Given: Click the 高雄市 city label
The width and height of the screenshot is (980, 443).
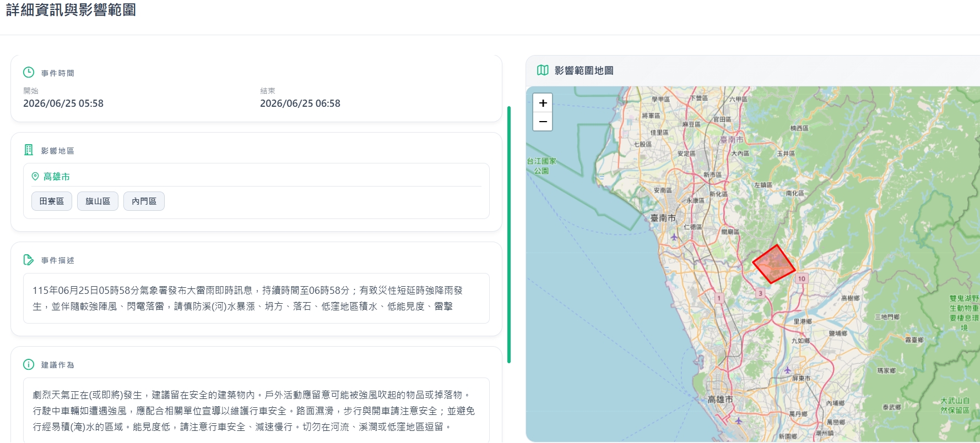Looking at the screenshot, I should [57, 177].
